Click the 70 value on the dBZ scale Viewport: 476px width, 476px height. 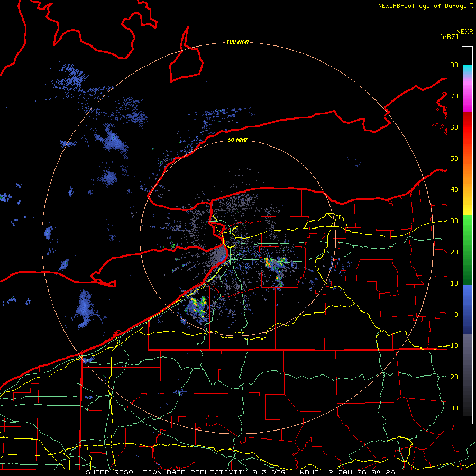tap(454, 96)
